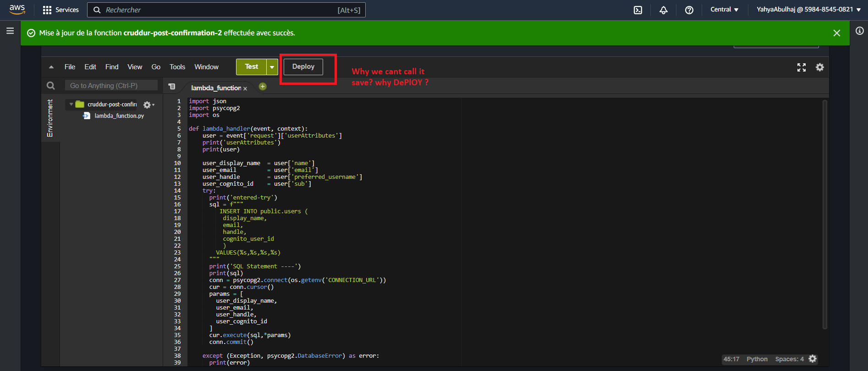Open the Tools menu

pyautogui.click(x=177, y=67)
